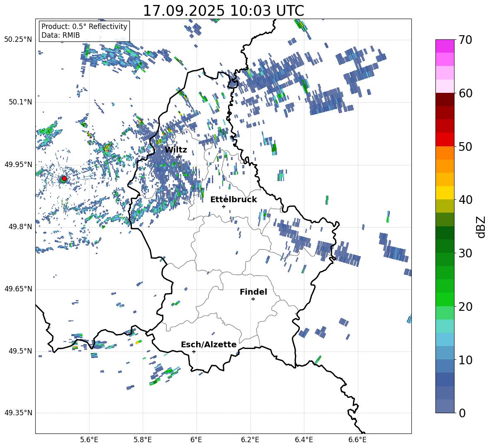Click the 40 tick on colorbar
Viewport: 491px width, 448px height.
click(465, 200)
